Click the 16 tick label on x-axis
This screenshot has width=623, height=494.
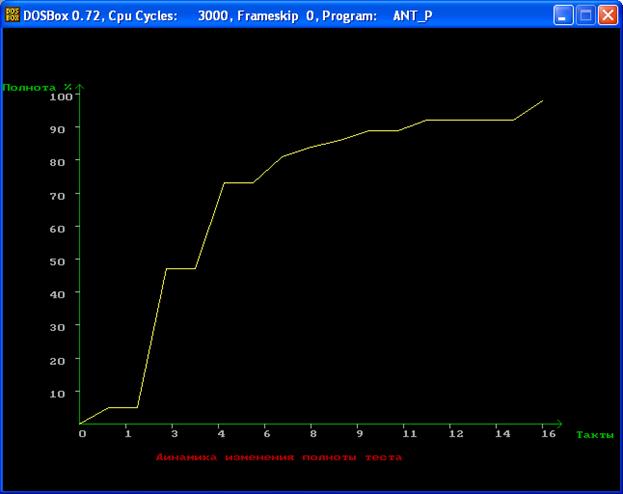point(543,434)
